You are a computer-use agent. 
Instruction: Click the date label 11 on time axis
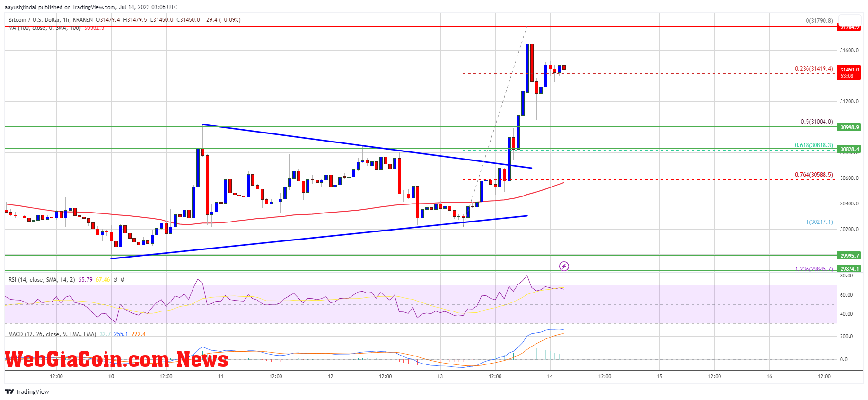221,376
